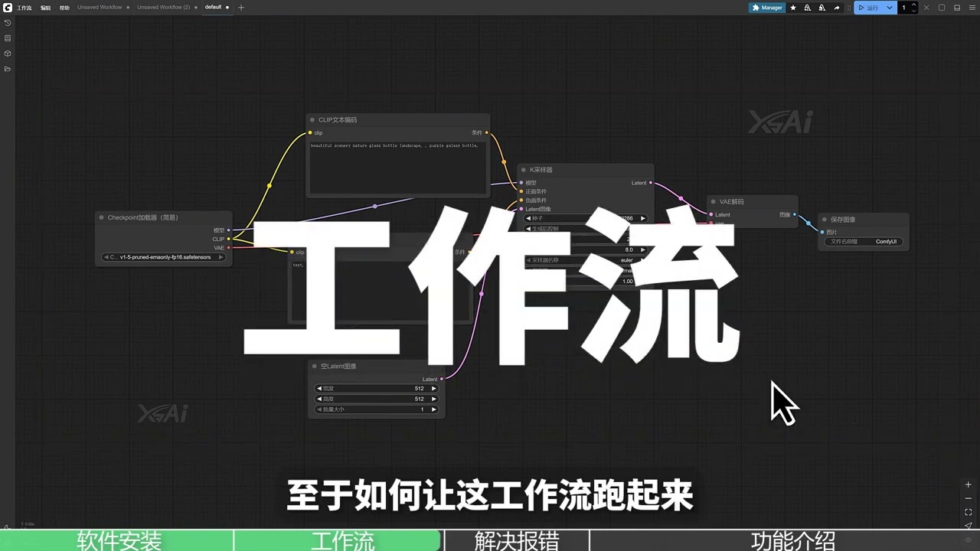Click the 功能介绍 chapter segment
Screen dimensions: 980x551
(785, 540)
